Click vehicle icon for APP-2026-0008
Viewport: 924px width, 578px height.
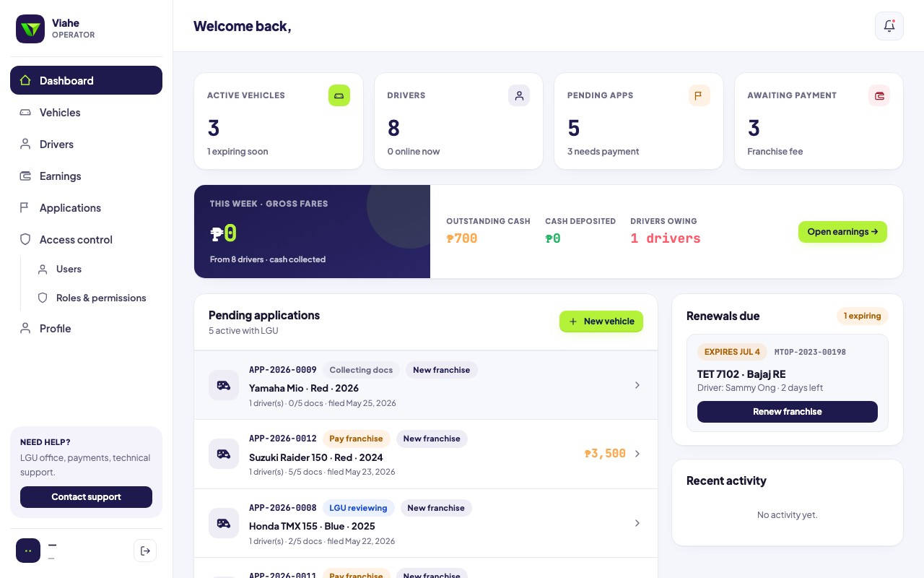224,523
